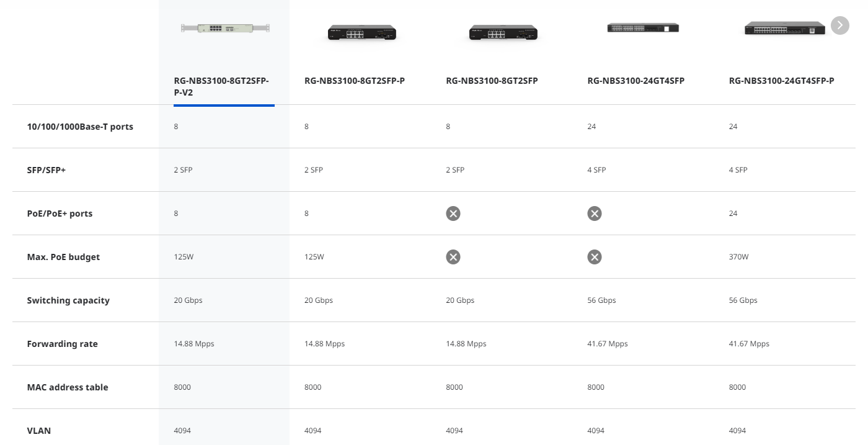Select the 'Forwarding rate' row label
This screenshot has height=445, width=868.
62,344
